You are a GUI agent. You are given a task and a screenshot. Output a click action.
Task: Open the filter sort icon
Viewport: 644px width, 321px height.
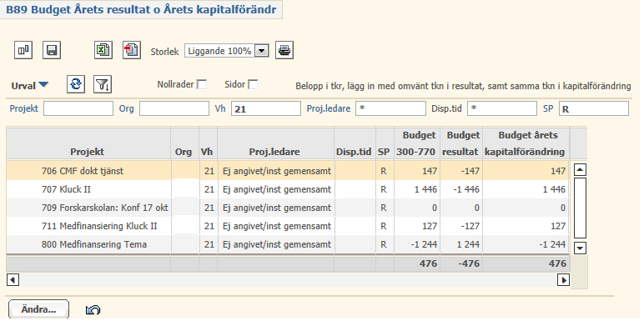point(103,84)
